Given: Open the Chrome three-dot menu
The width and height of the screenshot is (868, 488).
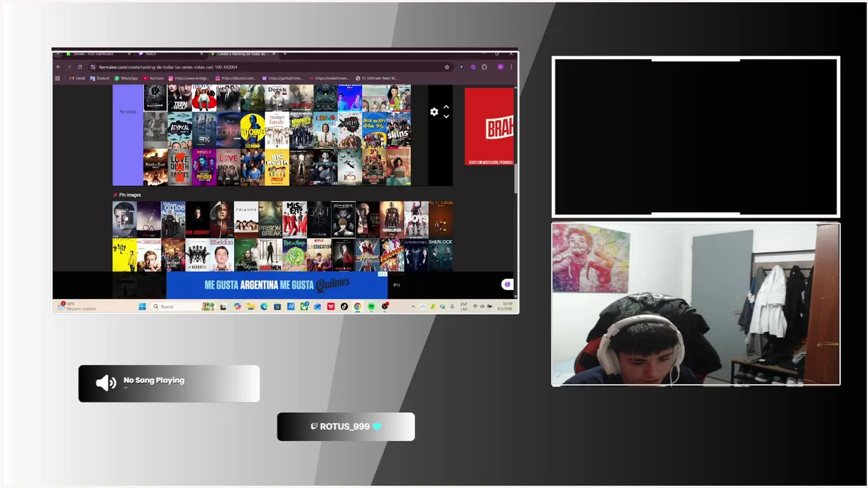Looking at the screenshot, I should click(511, 67).
